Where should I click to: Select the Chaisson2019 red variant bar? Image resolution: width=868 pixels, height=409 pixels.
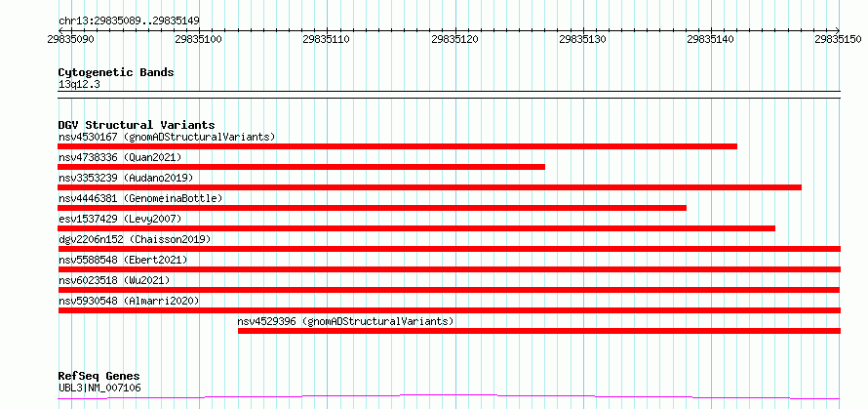pyautogui.click(x=449, y=249)
